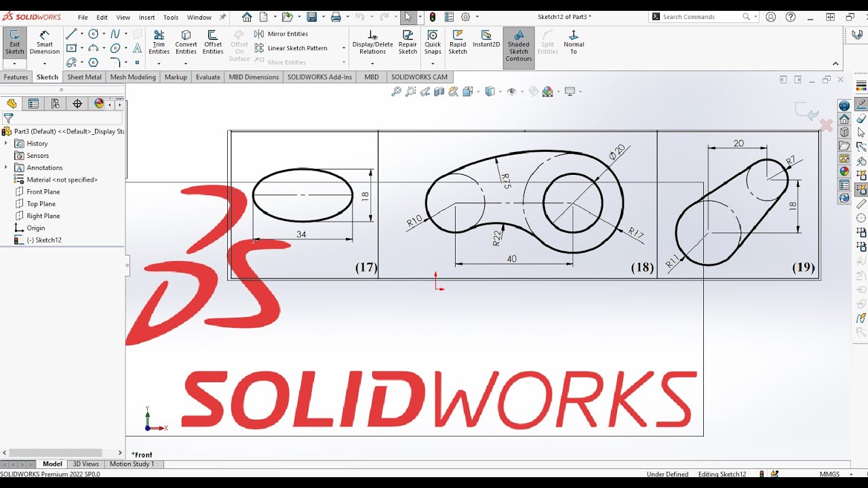Select the sketch Text tool

click(137, 48)
